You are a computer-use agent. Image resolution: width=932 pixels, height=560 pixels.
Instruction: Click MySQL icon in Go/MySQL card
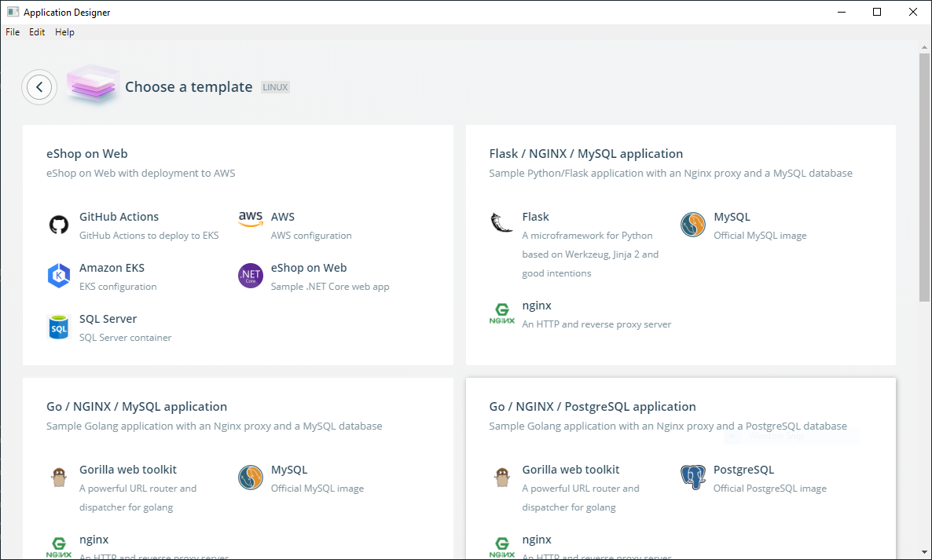pos(251,478)
